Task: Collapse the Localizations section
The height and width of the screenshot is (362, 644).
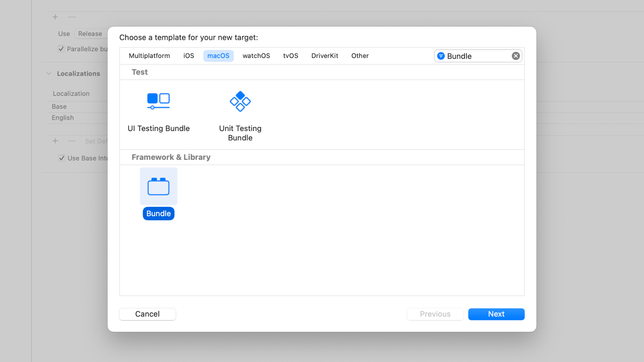Action: coord(49,73)
